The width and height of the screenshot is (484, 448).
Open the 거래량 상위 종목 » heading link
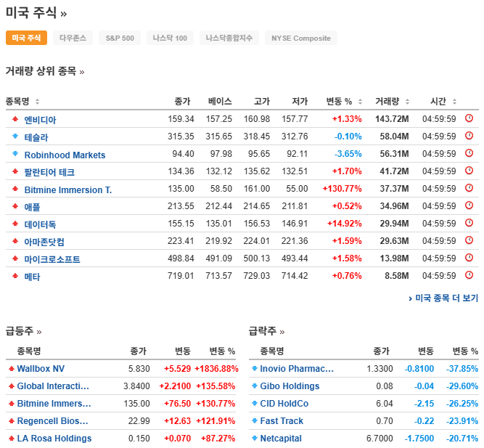pos(45,71)
